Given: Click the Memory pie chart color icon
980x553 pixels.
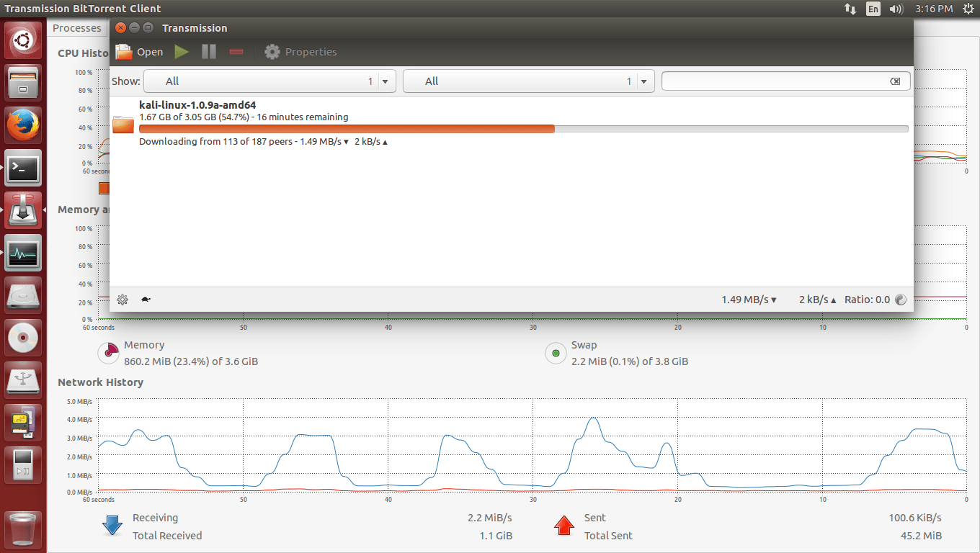Looking at the screenshot, I should (x=109, y=353).
